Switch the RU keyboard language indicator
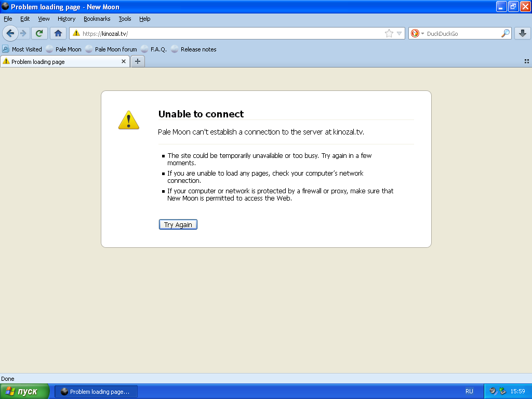Image resolution: width=532 pixels, height=399 pixels. point(469,391)
